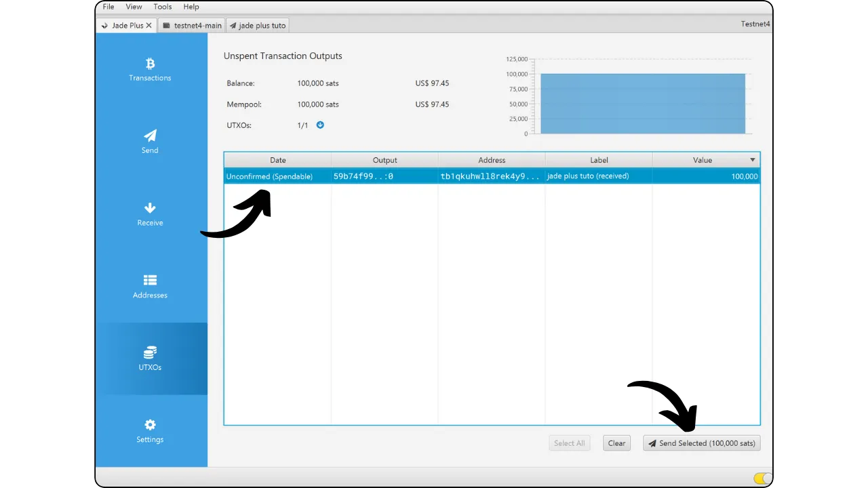Open the Transactions view via Bitcoin icon
Viewport: 868px width, 488px height.
tap(150, 64)
